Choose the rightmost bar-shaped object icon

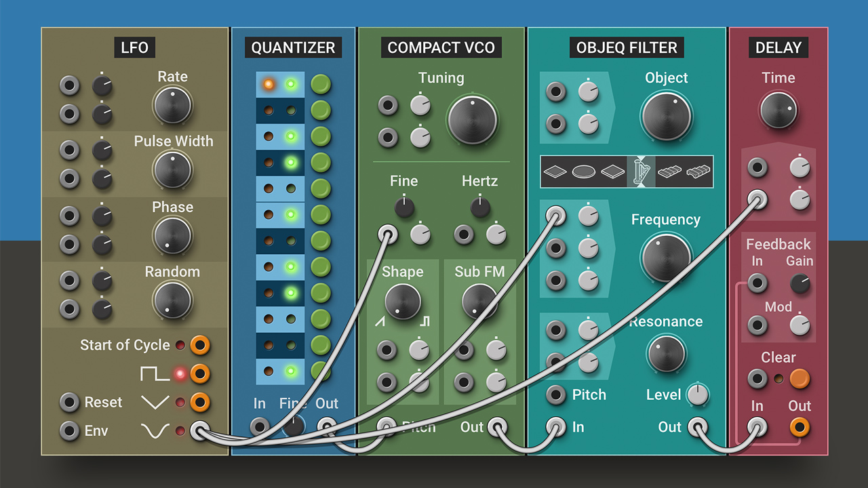pyautogui.click(x=698, y=171)
